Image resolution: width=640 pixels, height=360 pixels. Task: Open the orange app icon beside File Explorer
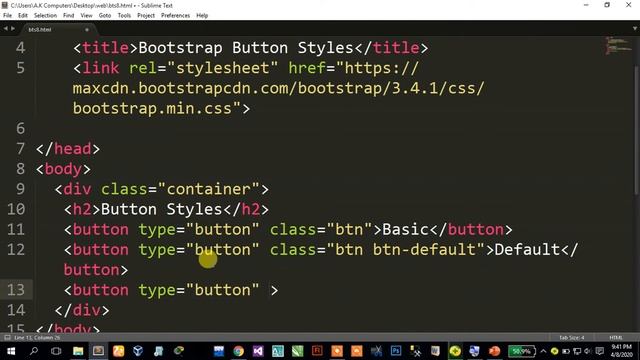point(118,351)
